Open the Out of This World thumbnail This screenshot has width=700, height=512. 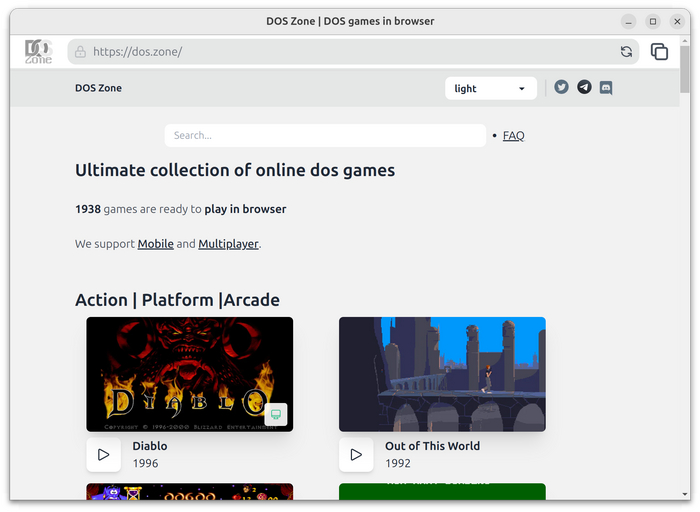pyautogui.click(x=442, y=374)
